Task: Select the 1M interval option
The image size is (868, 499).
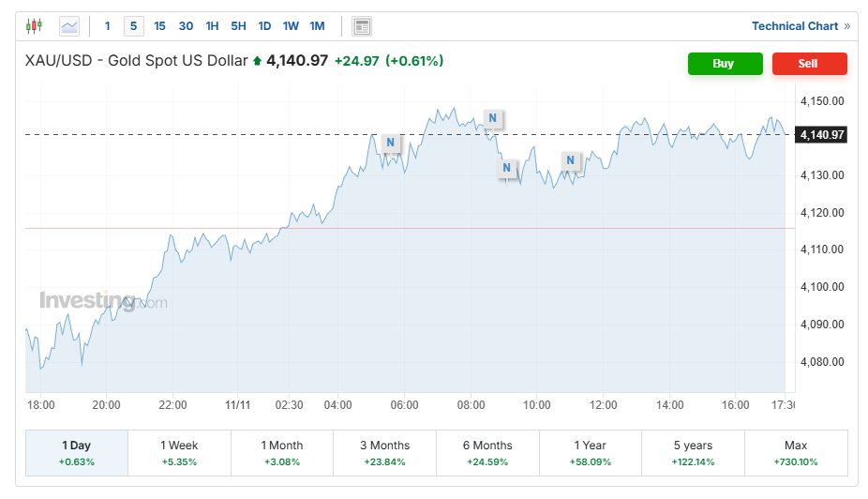Action: click(x=317, y=26)
